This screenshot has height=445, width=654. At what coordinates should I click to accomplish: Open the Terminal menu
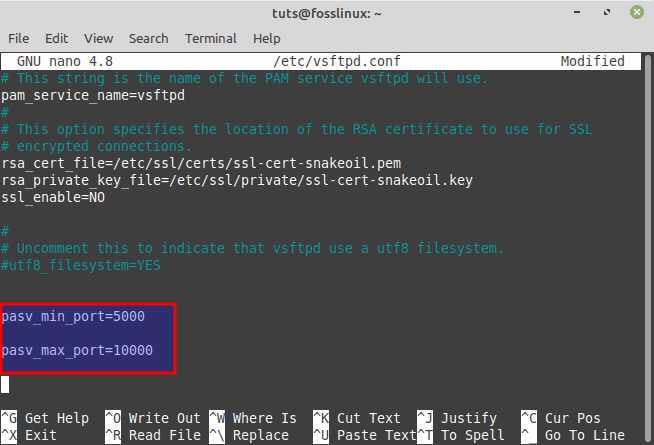210,38
